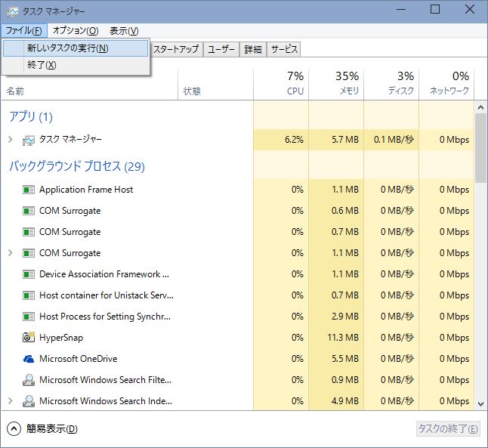This screenshot has height=448, width=488.
Task: Select the アプリ (1) group heading
Action: (31, 117)
